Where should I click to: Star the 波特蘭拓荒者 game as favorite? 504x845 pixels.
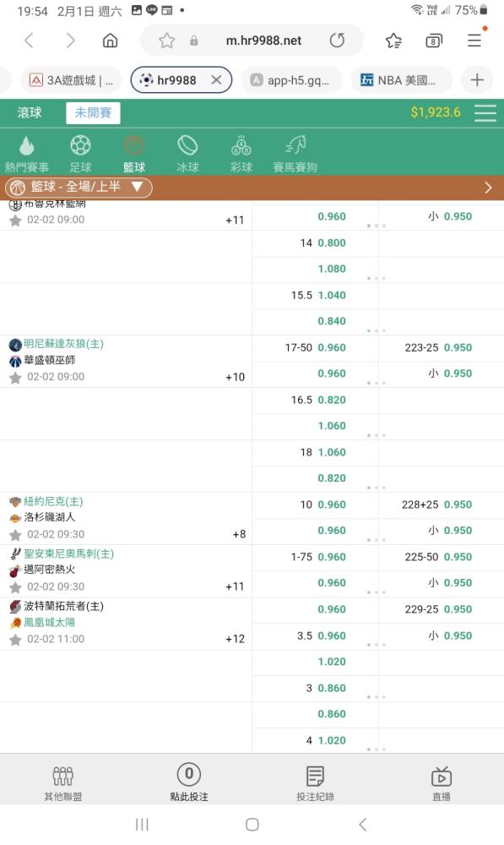(x=15, y=640)
